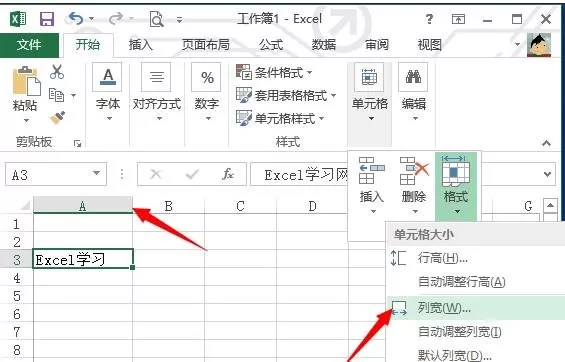
Task: Expand the Name Box dropdown arrow
Action: [96, 173]
